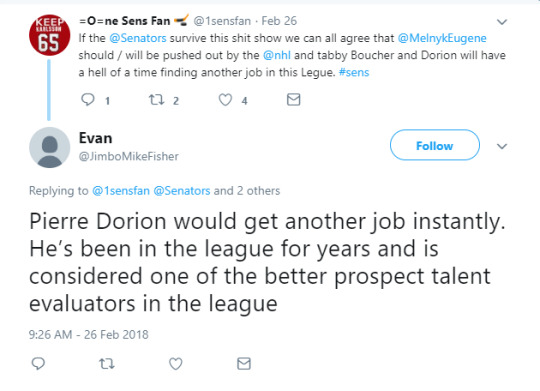Open Evan's default profile avatar
This screenshot has width=540, height=391.
[50, 147]
